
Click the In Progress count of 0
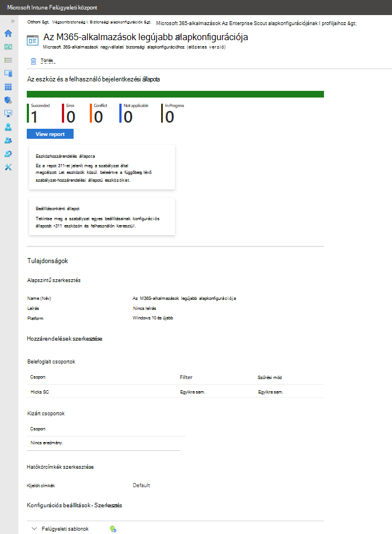click(x=170, y=117)
